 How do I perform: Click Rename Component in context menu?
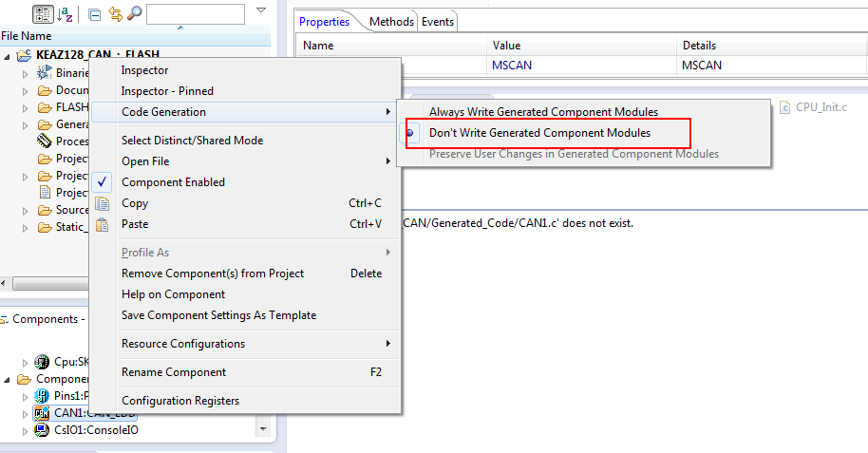point(174,372)
